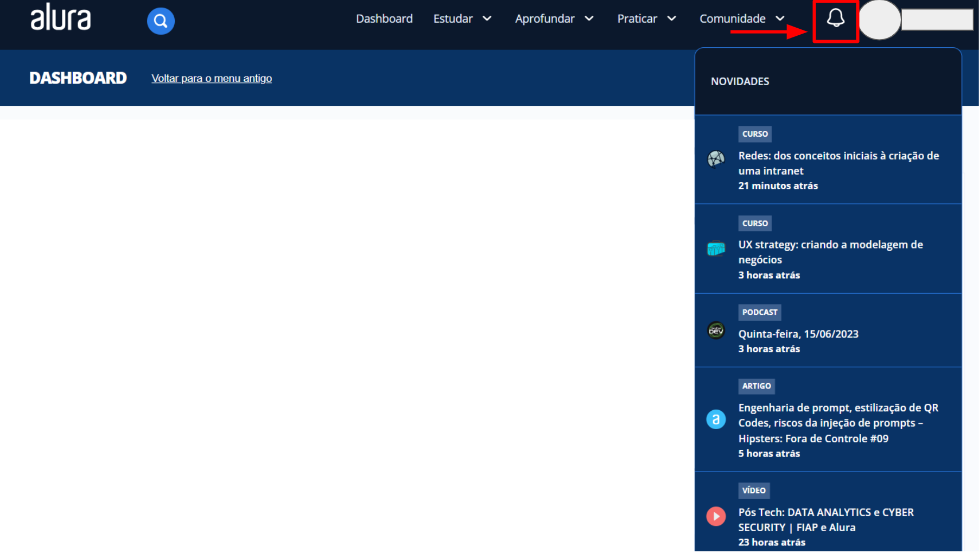The image size is (979, 560).
Task: Click the Alura article 'a' icon
Action: (x=716, y=419)
